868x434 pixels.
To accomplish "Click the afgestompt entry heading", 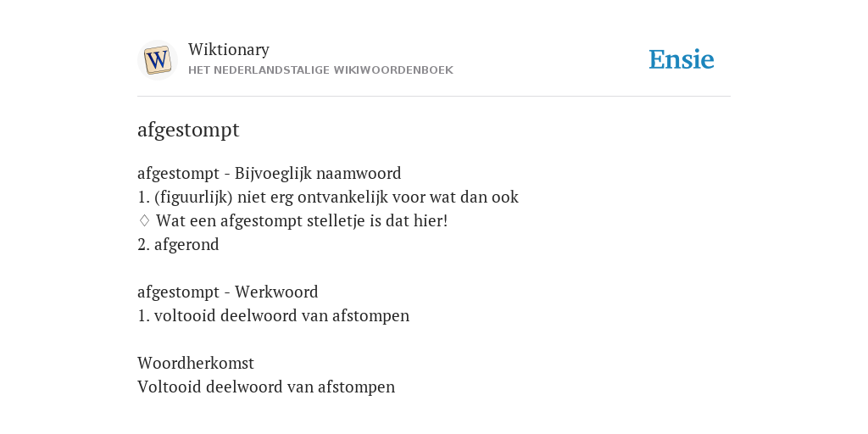I will 188,130.
